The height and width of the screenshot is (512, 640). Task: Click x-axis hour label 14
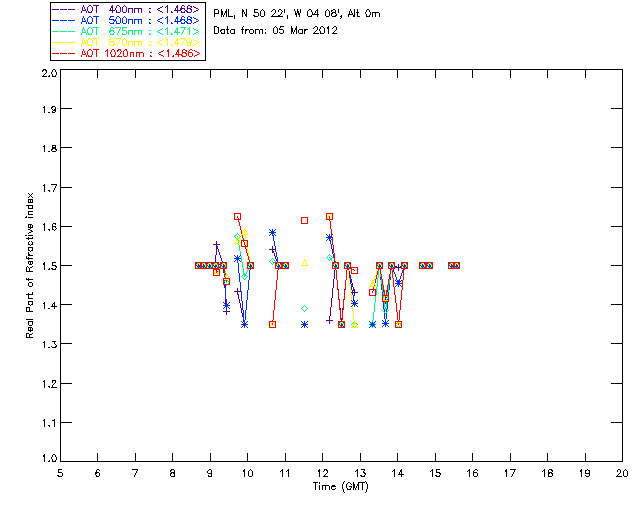398,473
